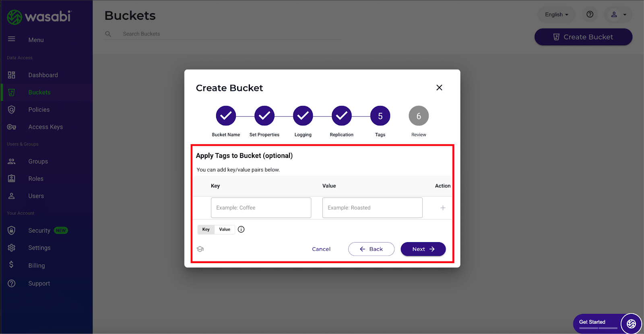Toggle the hamburger Menu icon

(x=12, y=39)
